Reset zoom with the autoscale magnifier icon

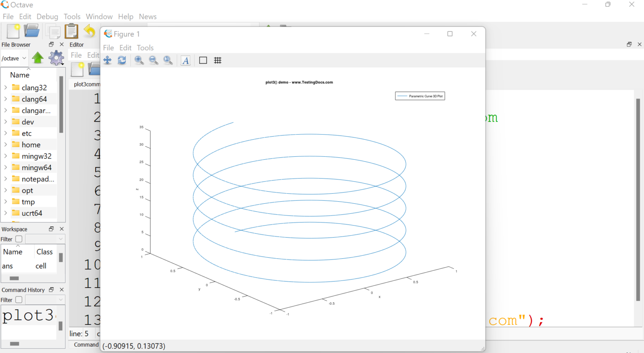(168, 60)
